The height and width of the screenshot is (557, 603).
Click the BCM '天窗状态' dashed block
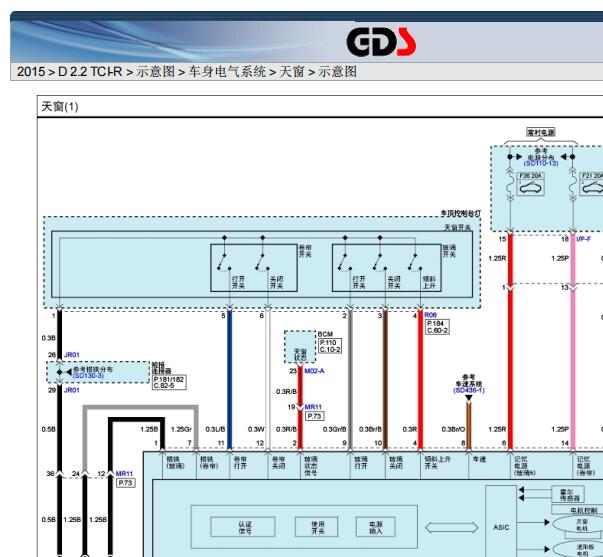click(x=300, y=347)
